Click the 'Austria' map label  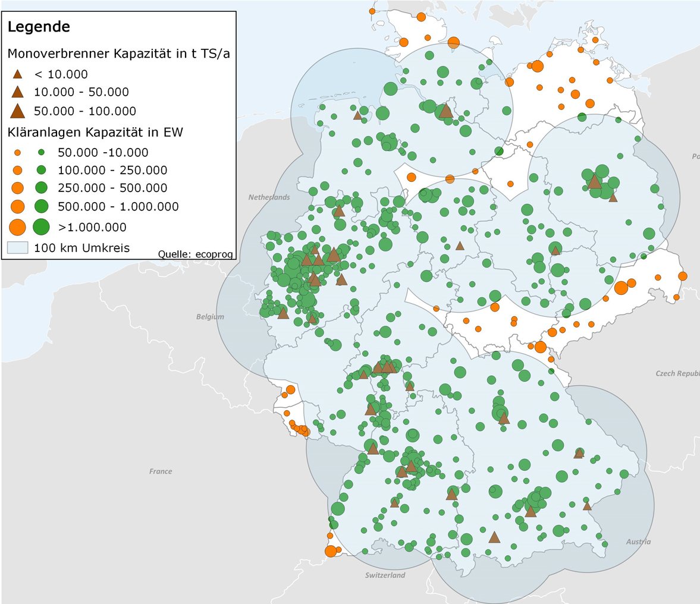click(x=638, y=542)
